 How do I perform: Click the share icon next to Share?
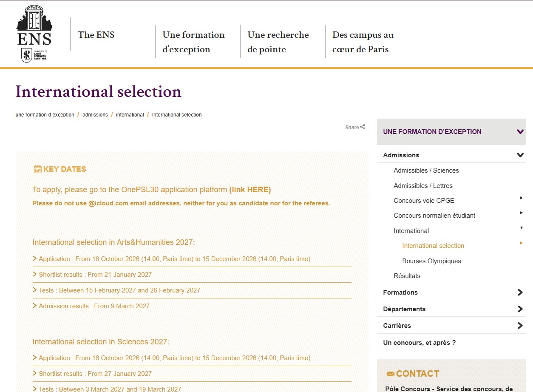tap(363, 127)
